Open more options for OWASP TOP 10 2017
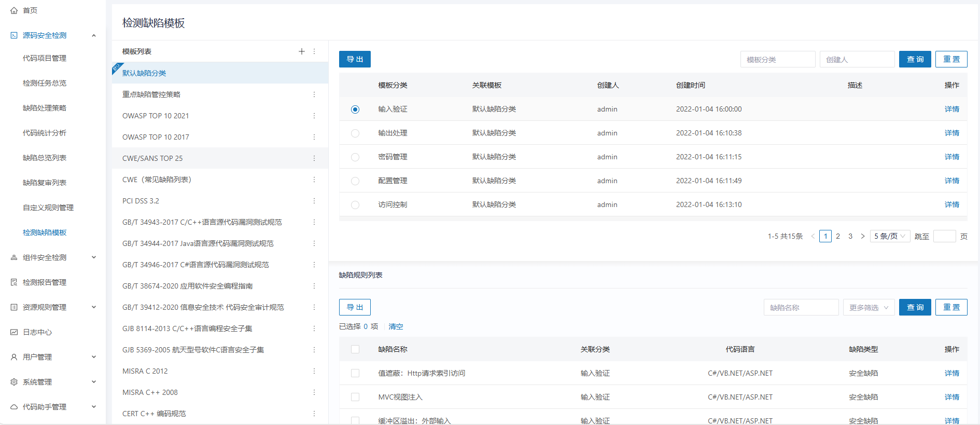The image size is (980, 425). [314, 137]
